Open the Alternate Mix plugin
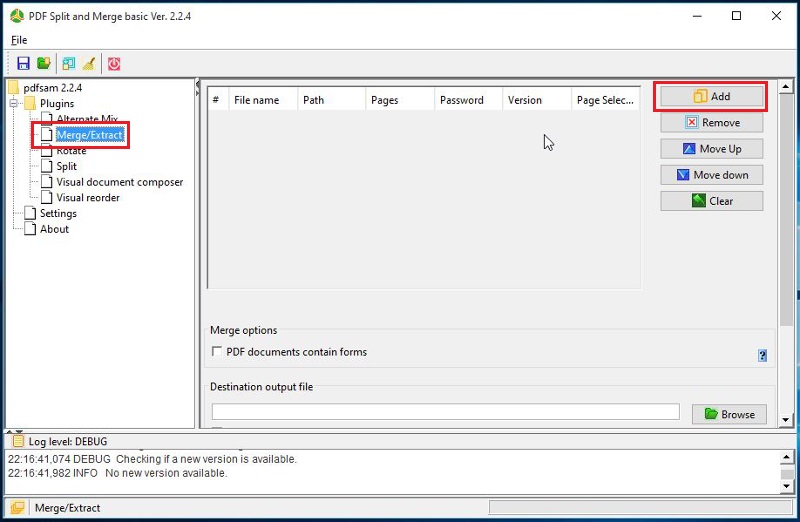The image size is (800, 522). [87, 119]
